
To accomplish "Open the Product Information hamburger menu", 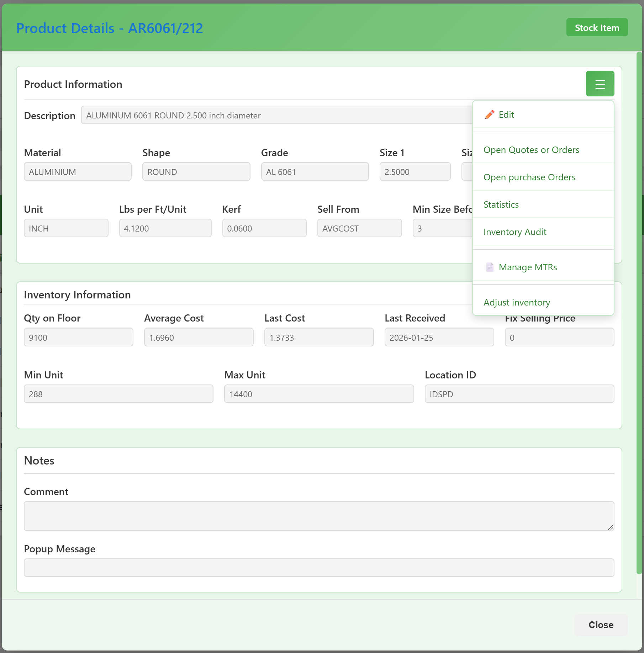I will click(x=600, y=83).
